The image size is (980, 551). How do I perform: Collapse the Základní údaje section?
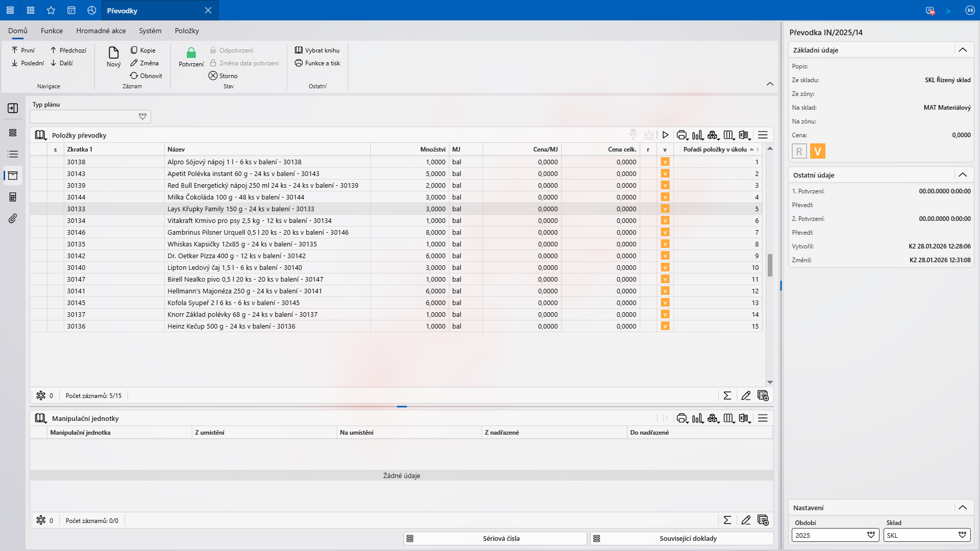click(x=963, y=50)
